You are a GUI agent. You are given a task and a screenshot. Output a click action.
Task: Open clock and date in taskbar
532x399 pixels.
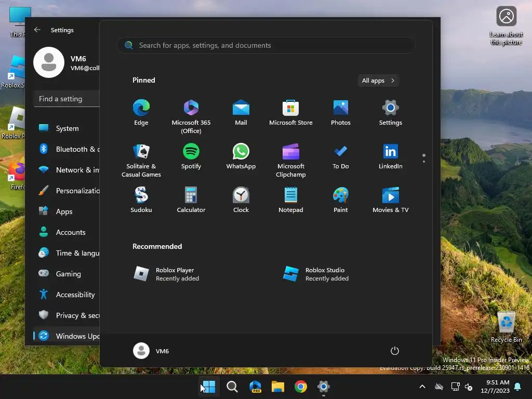pyautogui.click(x=495, y=387)
